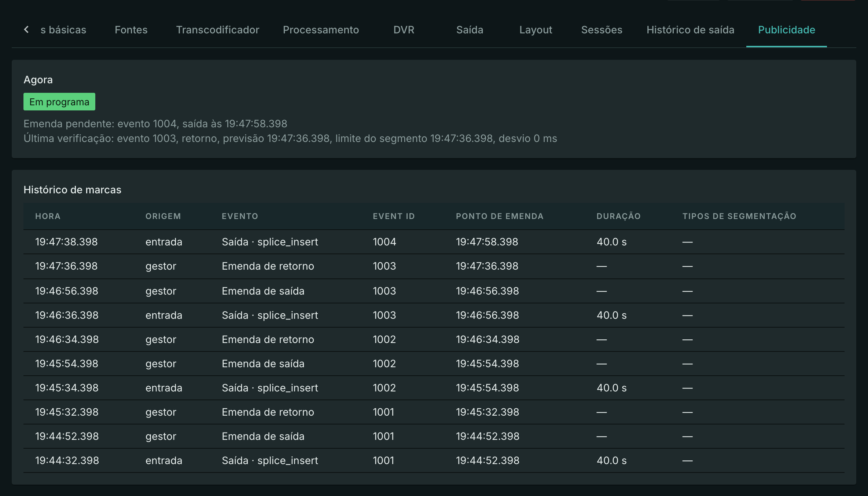Click Emenda de retorno for event 1002
This screenshot has width=868, height=496.
(x=268, y=339)
